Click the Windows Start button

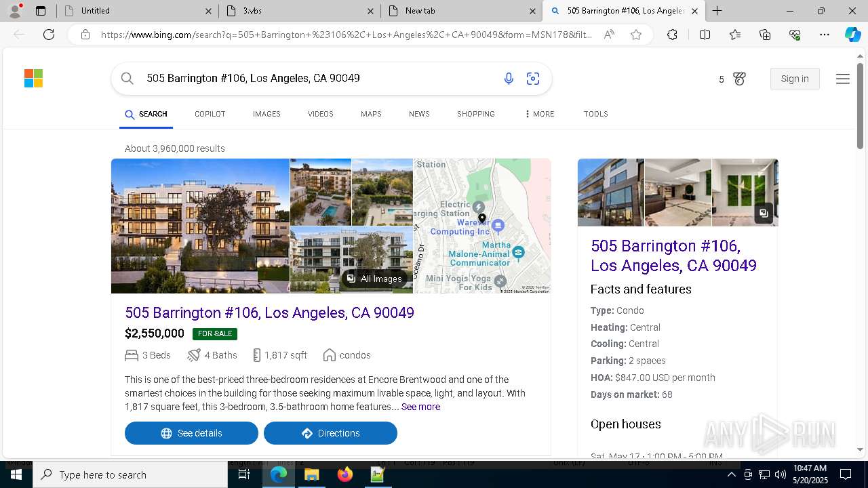(16, 474)
